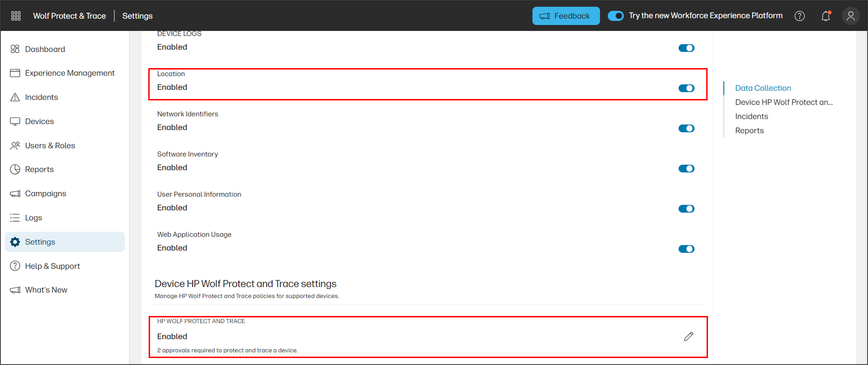Open notifications bell icon

click(x=825, y=16)
